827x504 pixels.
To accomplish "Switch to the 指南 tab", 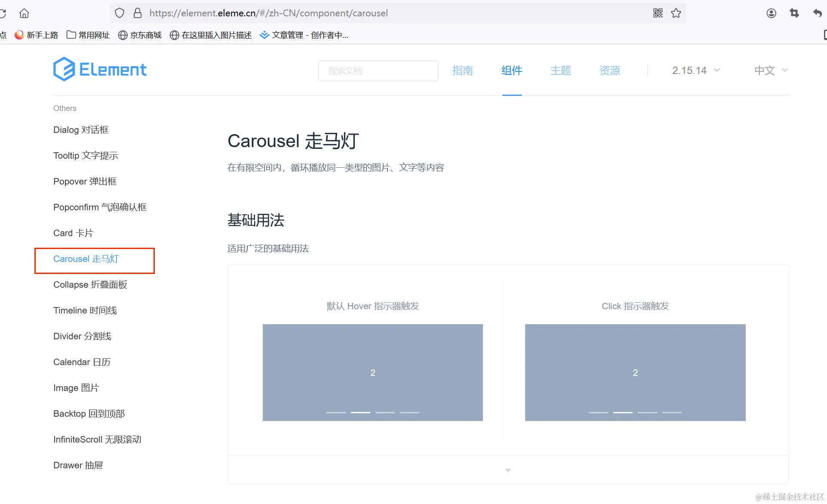I will [462, 70].
